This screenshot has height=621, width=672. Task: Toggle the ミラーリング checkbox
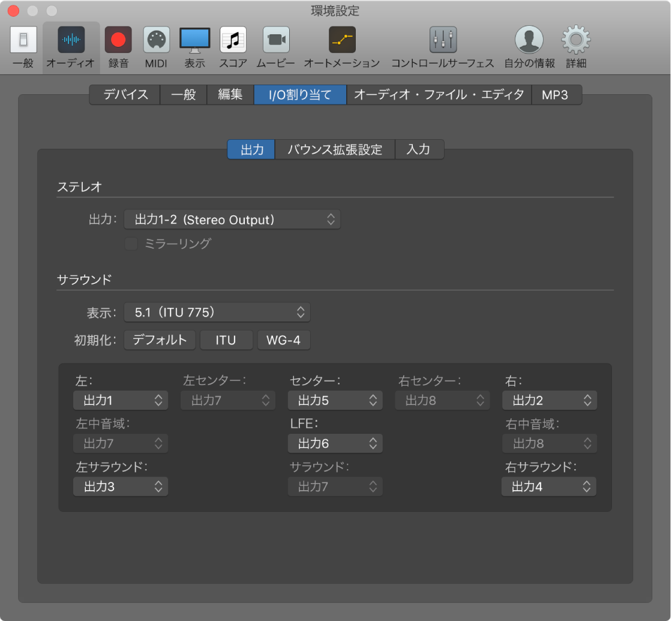(131, 244)
